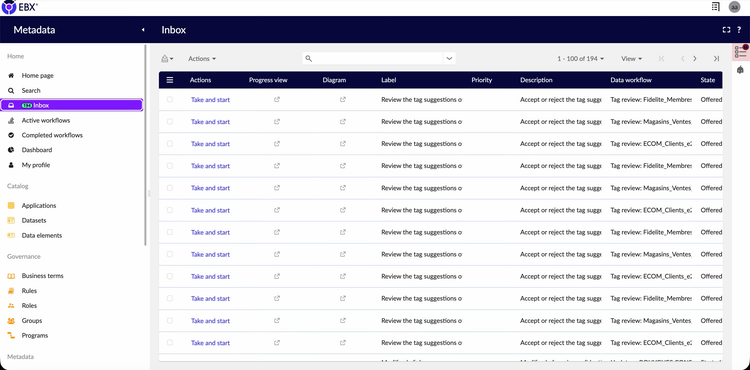Open Applications in Catalog

point(39,206)
